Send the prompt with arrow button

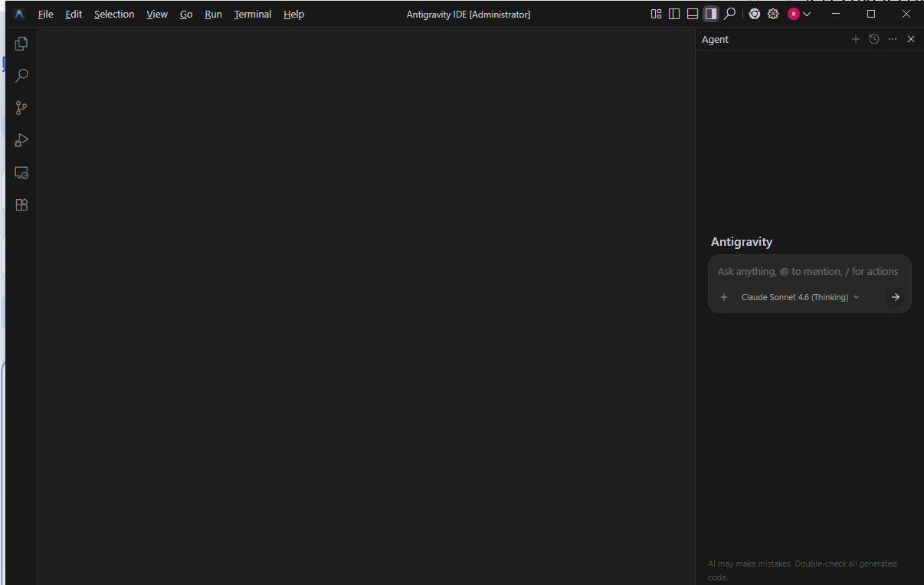[x=895, y=297]
